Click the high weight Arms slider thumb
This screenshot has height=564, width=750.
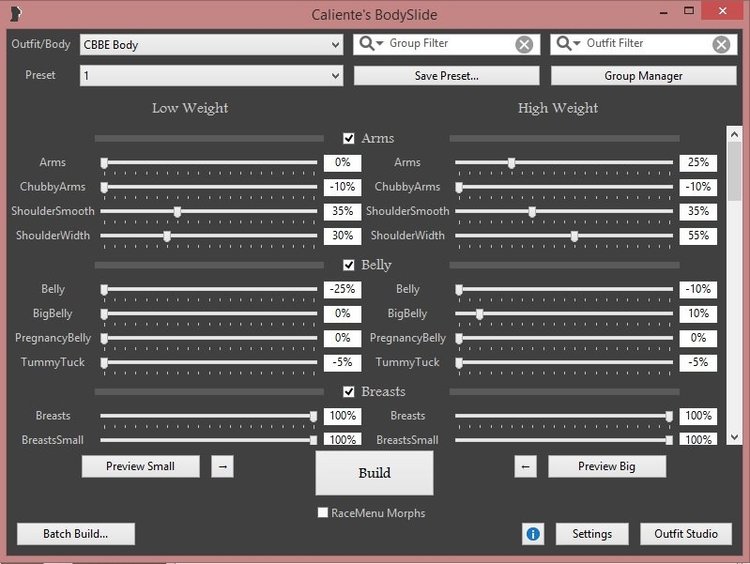click(511, 163)
